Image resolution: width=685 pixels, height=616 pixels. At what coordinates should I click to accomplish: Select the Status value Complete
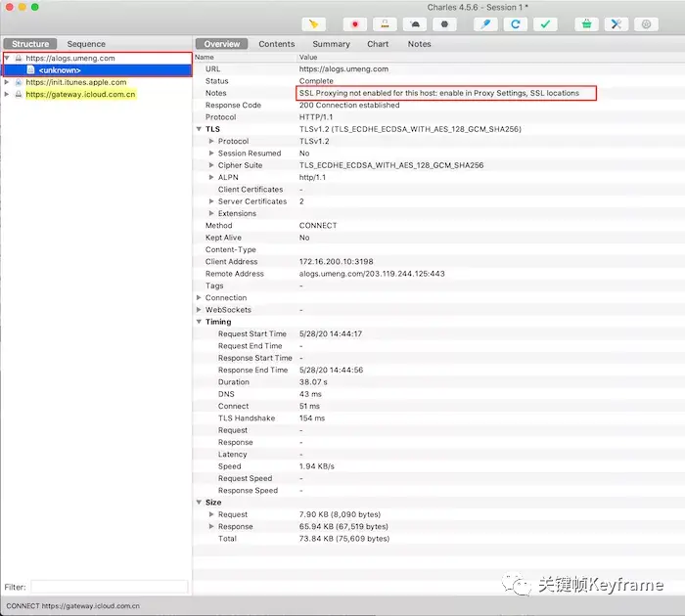[316, 81]
